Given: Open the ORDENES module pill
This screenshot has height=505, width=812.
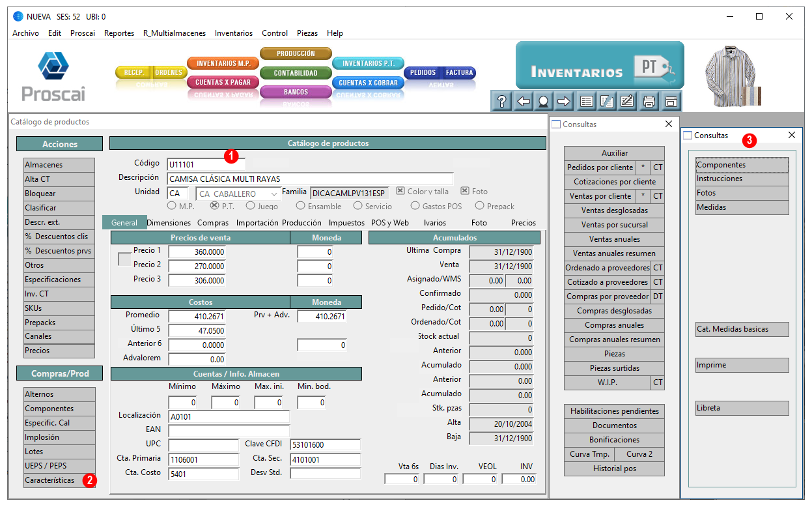Looking at the screenshot, I should point(169,72).
